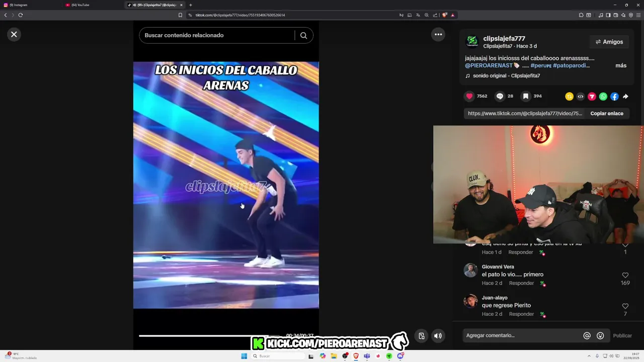
Task: Click the zoom magnifier icon in address bar
Action: point(427,15)
